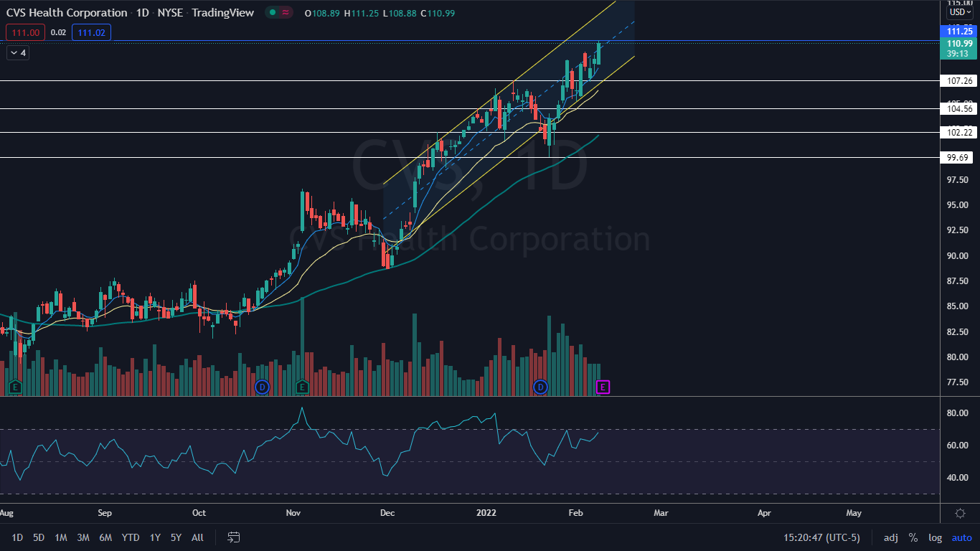Click the 80.00 RSI scale value
Screen dimensions: 980x551
click(958, 413)
